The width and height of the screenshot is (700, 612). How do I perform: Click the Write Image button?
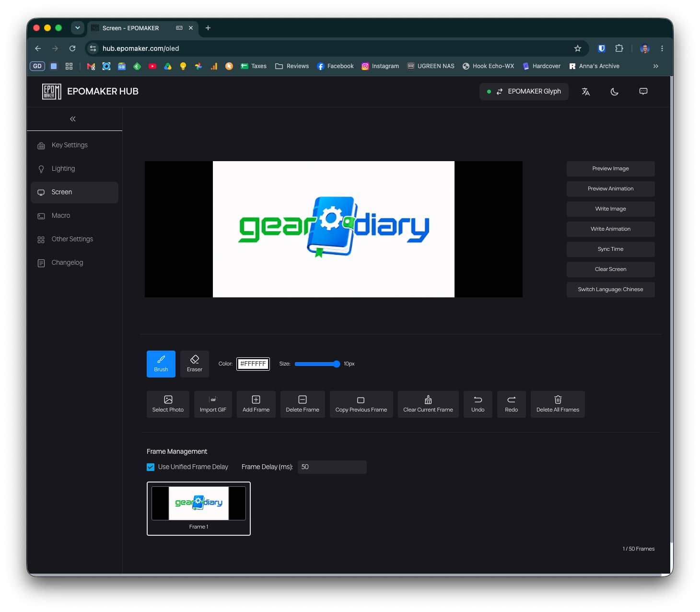pyautogui.click(x=610, y=209)
